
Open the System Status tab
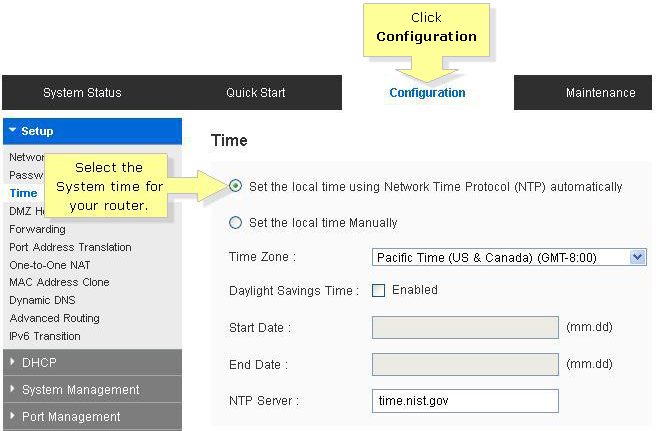82,93
